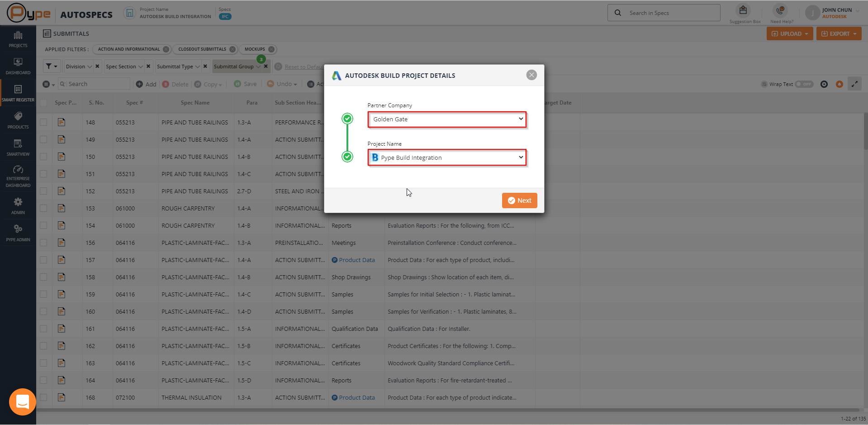The height and width of the screenshot is (425, 868).
Task: Open the Suggestion Box icon
Action: pyautogui.click(x=743, y=10)
